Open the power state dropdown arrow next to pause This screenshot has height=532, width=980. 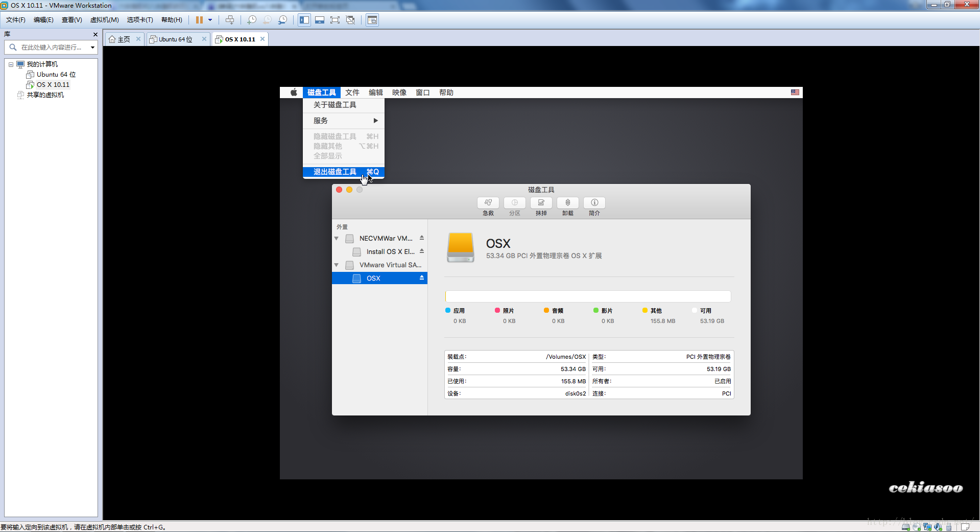click(210, 20)
